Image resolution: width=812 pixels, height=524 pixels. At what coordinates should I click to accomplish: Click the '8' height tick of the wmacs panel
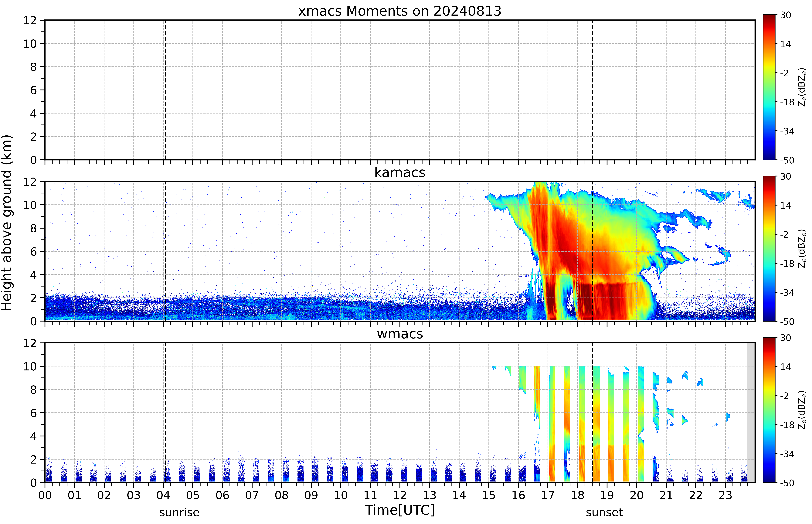click(x=33, y=390)
